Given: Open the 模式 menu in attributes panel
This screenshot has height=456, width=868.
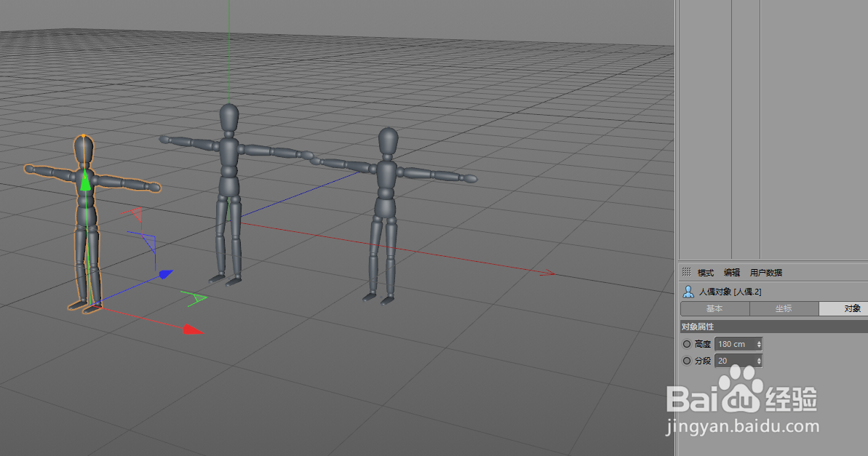Looking at the screenshot, I should 705,272.
